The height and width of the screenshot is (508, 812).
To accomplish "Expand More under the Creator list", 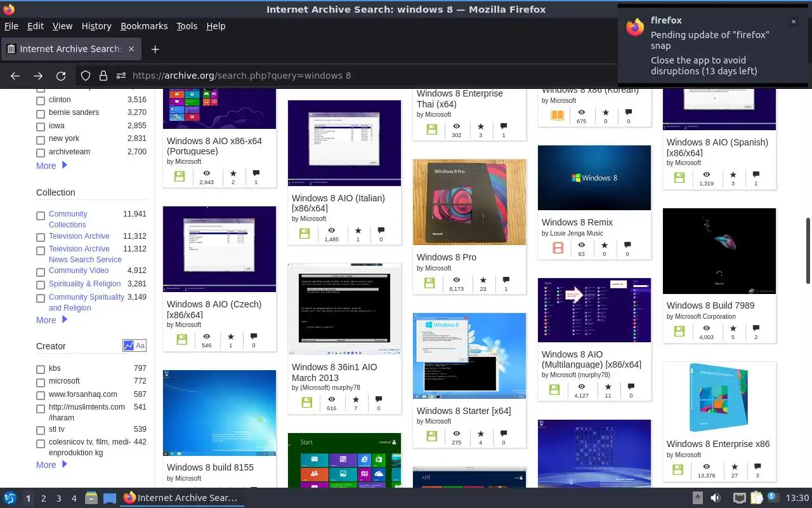I will point(51,465).
